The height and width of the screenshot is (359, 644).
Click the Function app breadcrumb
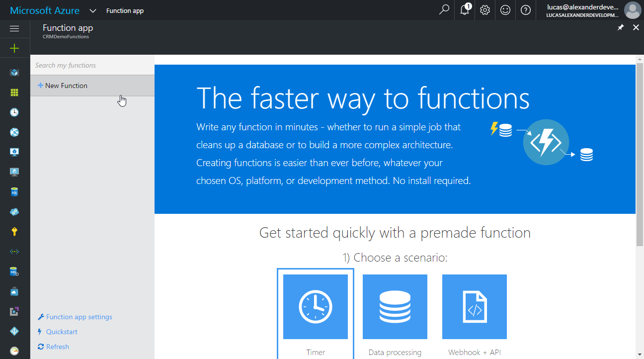pos(125,10)
